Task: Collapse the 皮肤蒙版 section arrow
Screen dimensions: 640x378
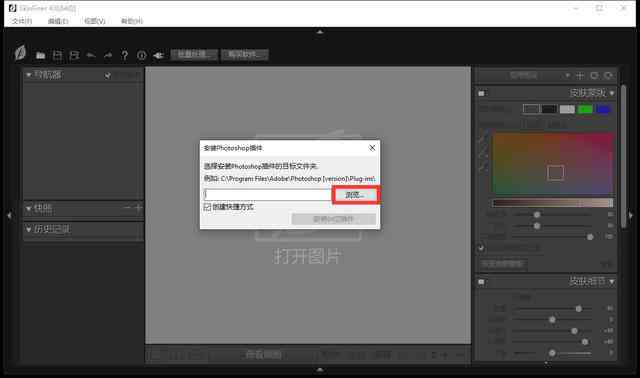Action: point(611,93)
